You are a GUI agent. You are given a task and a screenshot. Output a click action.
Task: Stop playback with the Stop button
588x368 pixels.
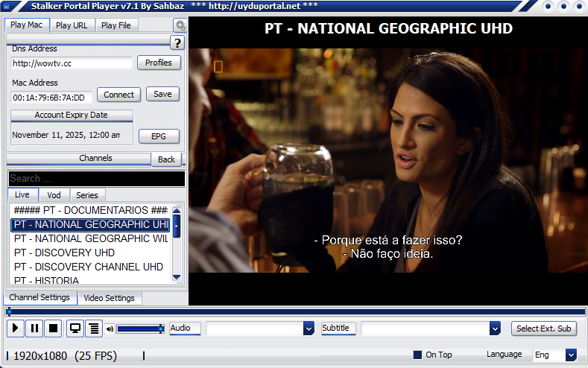[54, 329]
